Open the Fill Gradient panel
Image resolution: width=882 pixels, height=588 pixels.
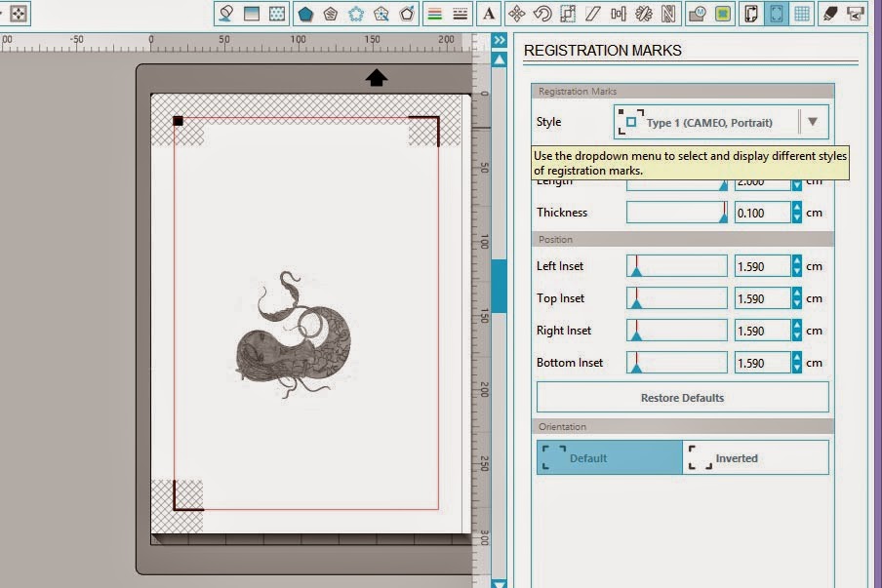[x=252, y=14]
